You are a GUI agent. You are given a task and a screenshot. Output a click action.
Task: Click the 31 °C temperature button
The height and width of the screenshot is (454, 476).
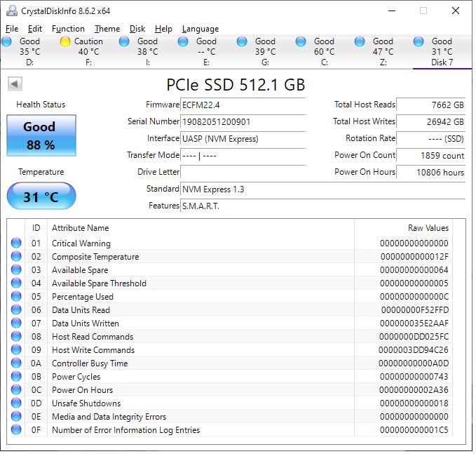click(41, 196)
